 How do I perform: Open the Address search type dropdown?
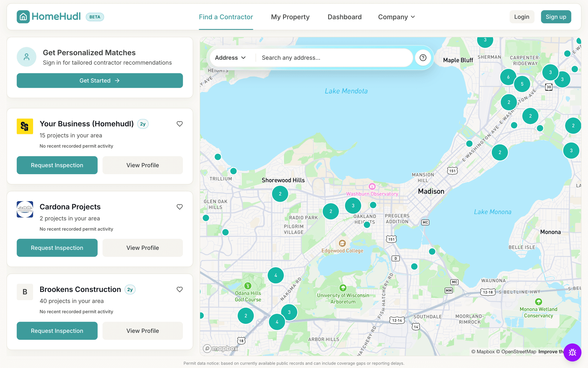(230, 58)
